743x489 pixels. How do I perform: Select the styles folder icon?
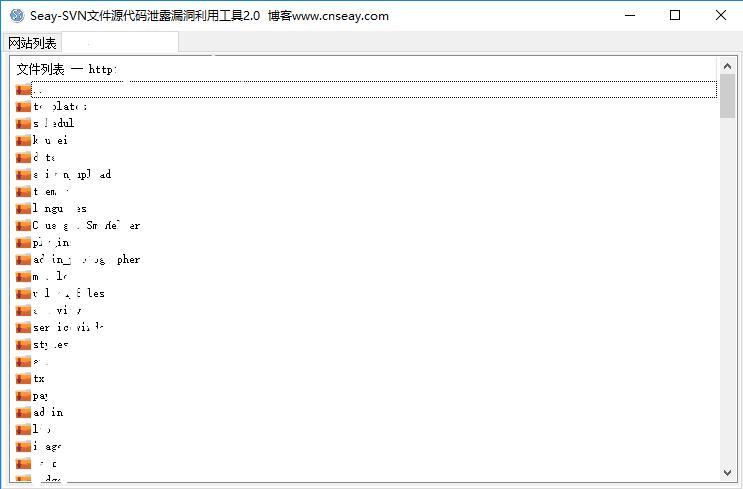click(23, 344)
